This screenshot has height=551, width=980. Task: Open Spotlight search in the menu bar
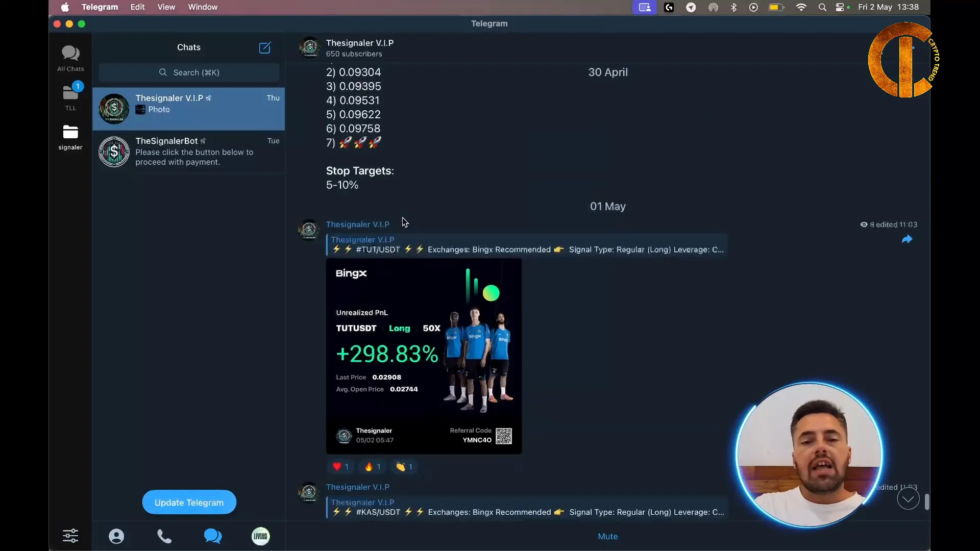[x=822, y=7]
